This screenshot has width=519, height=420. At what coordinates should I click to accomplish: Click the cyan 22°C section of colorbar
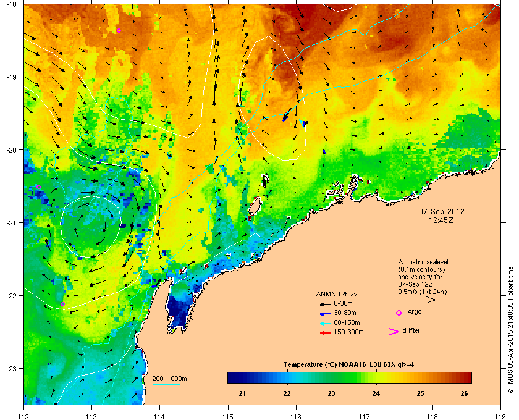pos(287,377)
